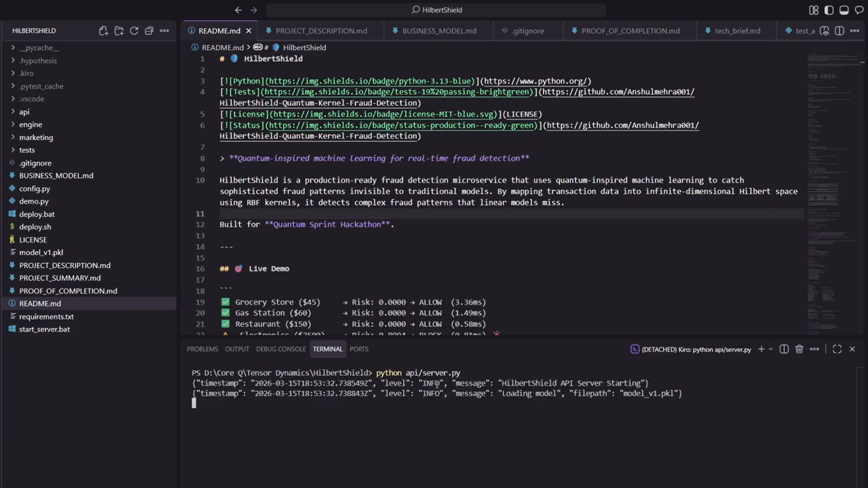Open the python.org badge link
The height and width of the screenshot is (488, 868).
click(x=535, y=81)
